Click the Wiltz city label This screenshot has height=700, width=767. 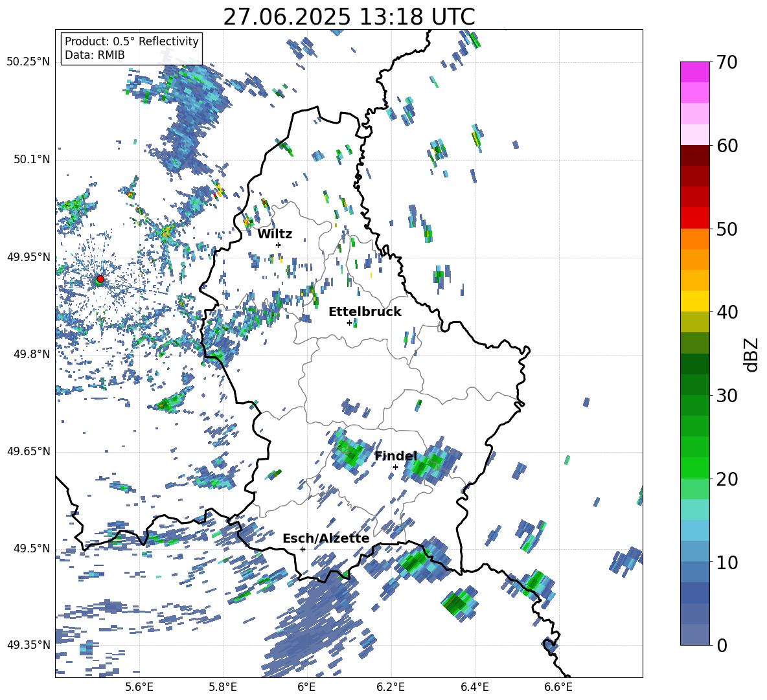(275, 234)
